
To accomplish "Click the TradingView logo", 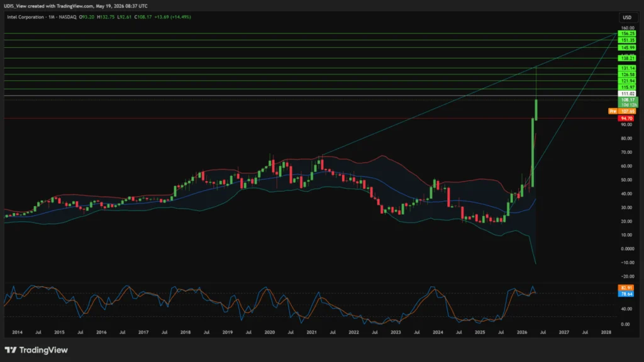I will tap(36, 350).
